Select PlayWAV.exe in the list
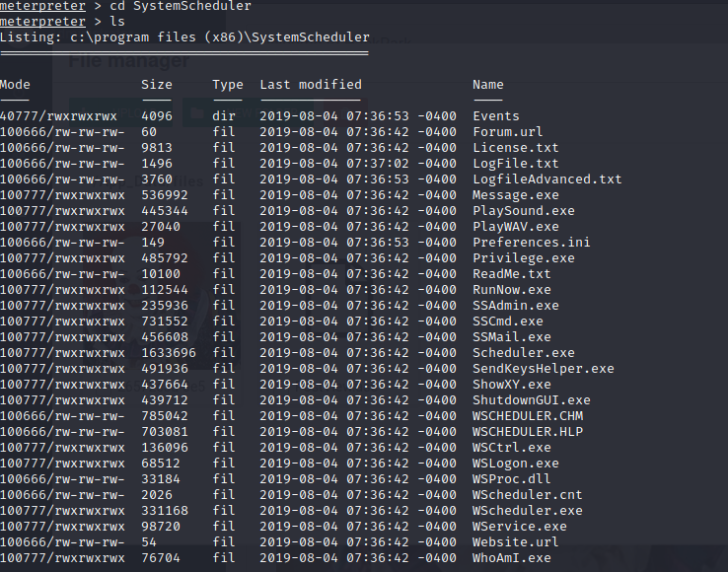Screen dimensions: 728x572 pyautogui.click(x=515, y=227)
